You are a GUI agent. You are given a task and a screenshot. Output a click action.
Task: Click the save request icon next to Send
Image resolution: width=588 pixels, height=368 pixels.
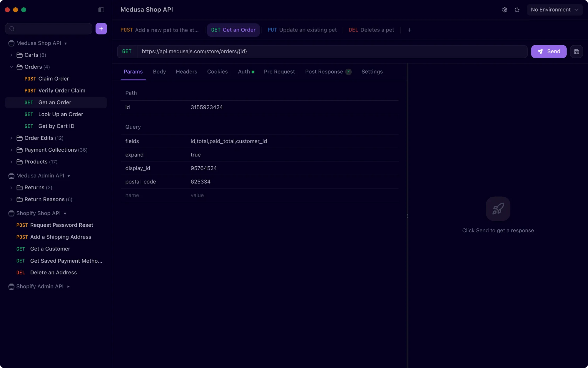[x=577, y=52]
